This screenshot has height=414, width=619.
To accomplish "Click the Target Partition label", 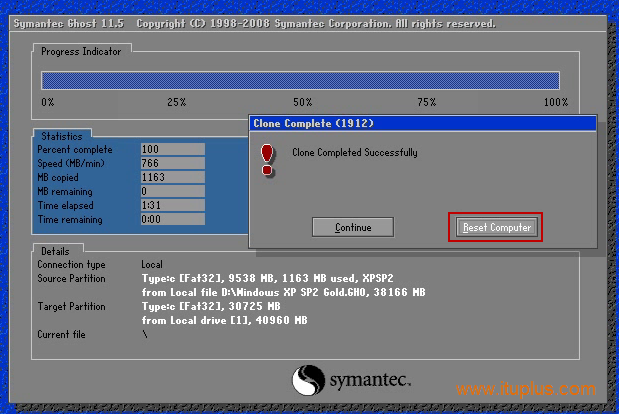I will point(71,306).
